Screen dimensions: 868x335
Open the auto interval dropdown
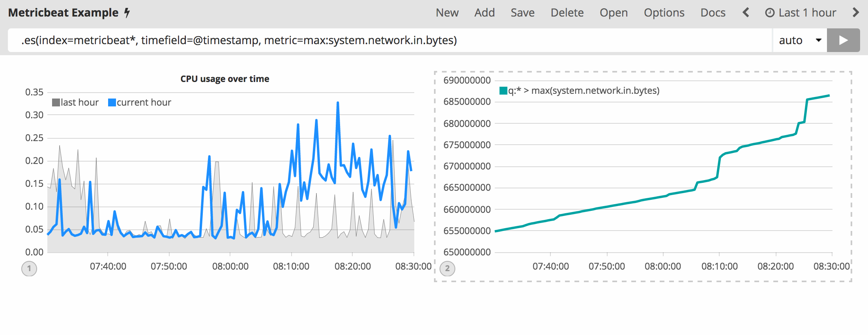pos(799,40)
